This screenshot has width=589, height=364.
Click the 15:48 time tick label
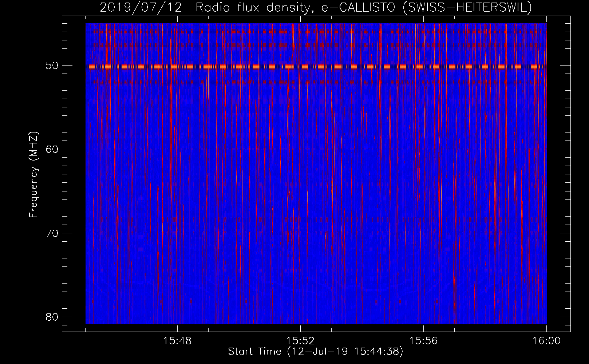[x=177, y=341]
